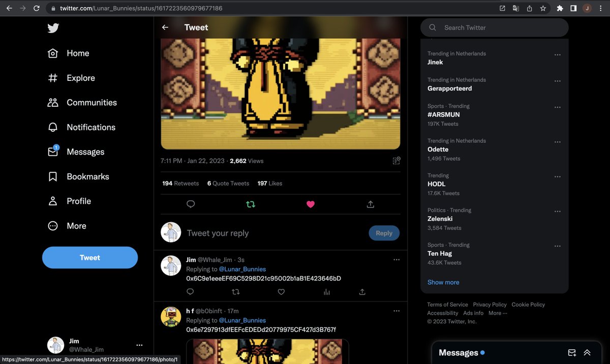Open account menu dots beside Jim
This screenshot has width=610, height=364.
pyautogui.click(x=139, y=345)
